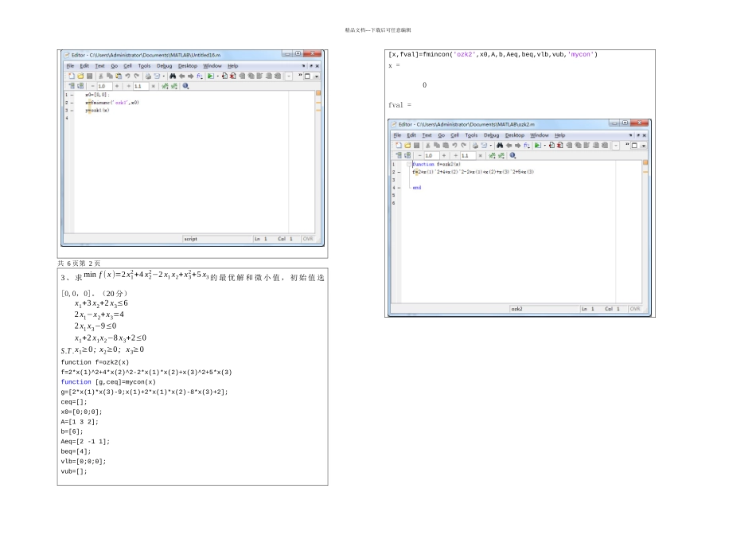Click the minus decrement button beside 1.0 in ozk2.m

(419, 156)
